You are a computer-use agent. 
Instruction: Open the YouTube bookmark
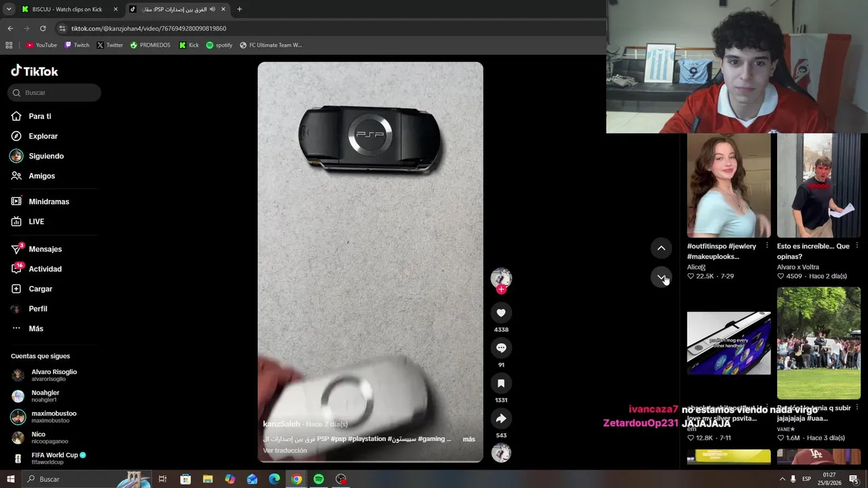coord(41,45)
